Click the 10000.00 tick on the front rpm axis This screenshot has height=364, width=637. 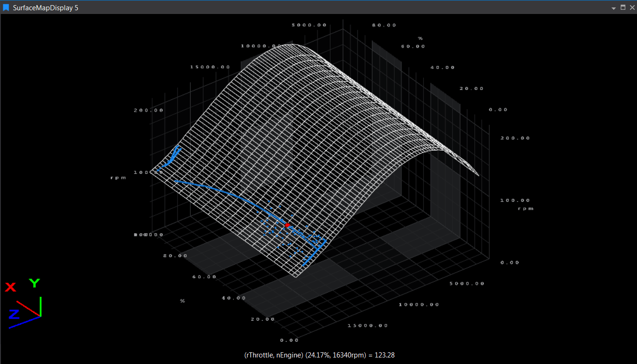click(x=419, y=304)
